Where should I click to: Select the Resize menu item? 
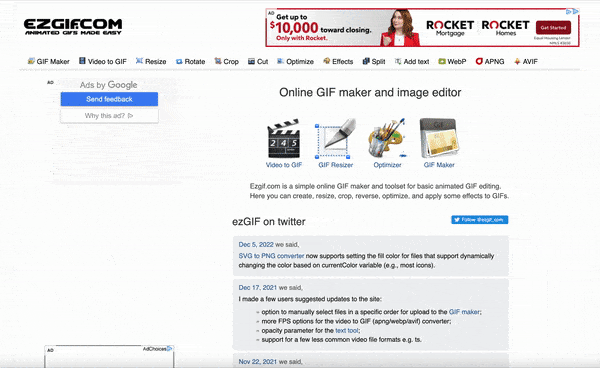151,61
